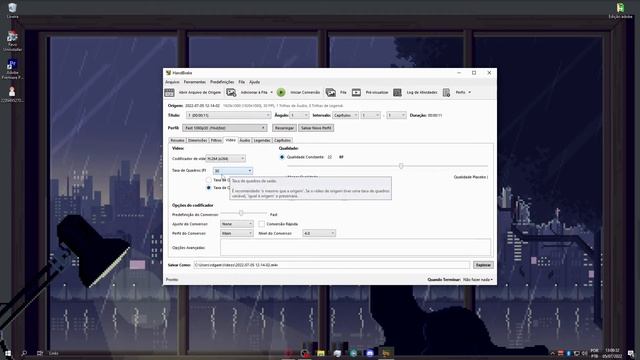Open the Arquivo menu
This screenshot has width=640, height=360.
click(x=172, y=82)
